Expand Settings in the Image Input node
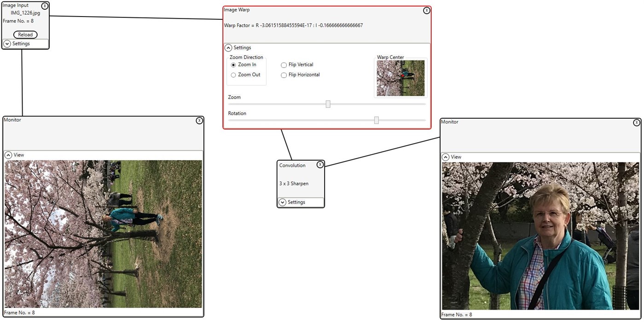The height and width of the screenshot is (322, 644). pos(7,44)
